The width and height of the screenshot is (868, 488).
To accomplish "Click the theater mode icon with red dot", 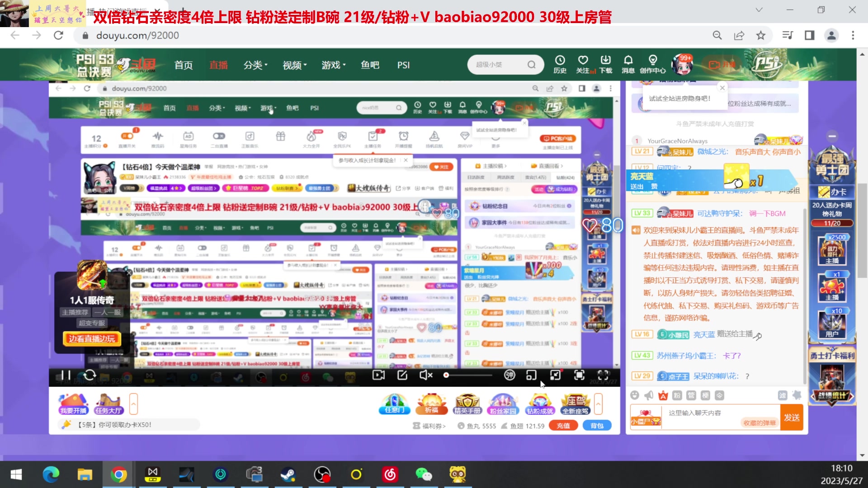I will pos(555,375).
